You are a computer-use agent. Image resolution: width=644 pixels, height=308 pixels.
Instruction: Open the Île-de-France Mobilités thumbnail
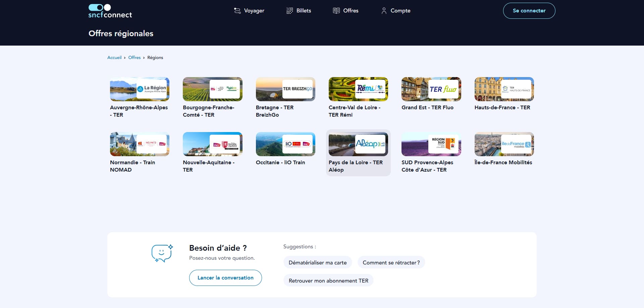coord(504,144)
